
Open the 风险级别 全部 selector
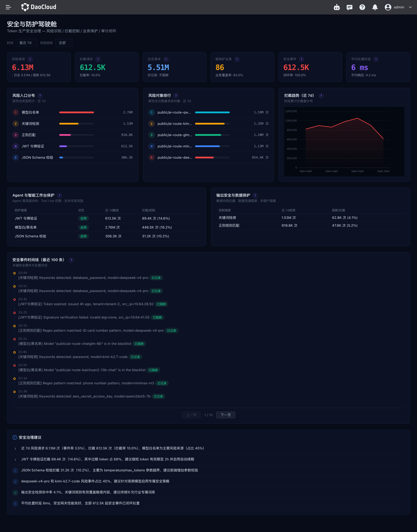pos(64,43)
